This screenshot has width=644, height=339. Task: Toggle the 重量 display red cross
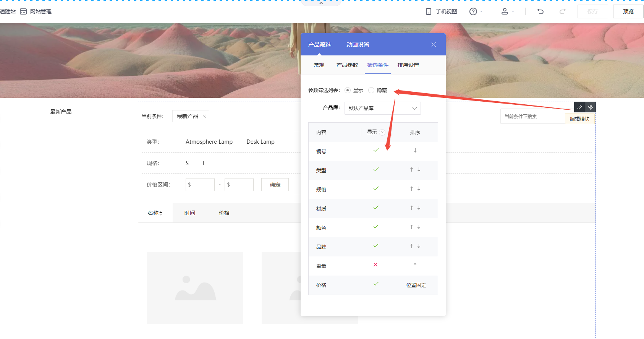pos(375,265)
